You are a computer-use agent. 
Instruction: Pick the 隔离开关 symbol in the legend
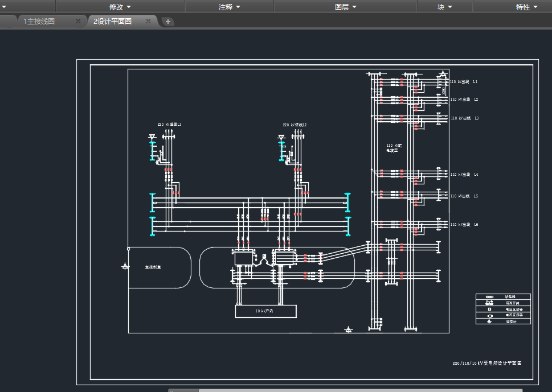point(489,303)
